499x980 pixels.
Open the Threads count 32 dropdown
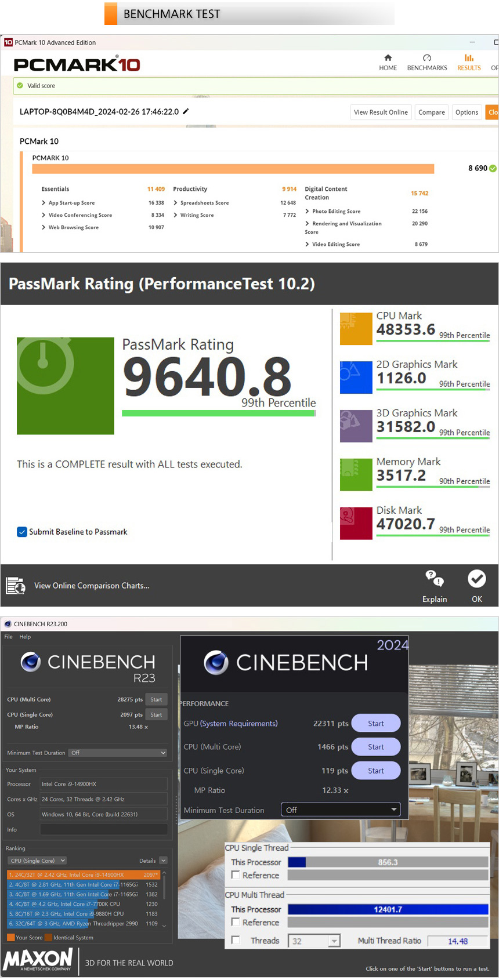(314, 941)
